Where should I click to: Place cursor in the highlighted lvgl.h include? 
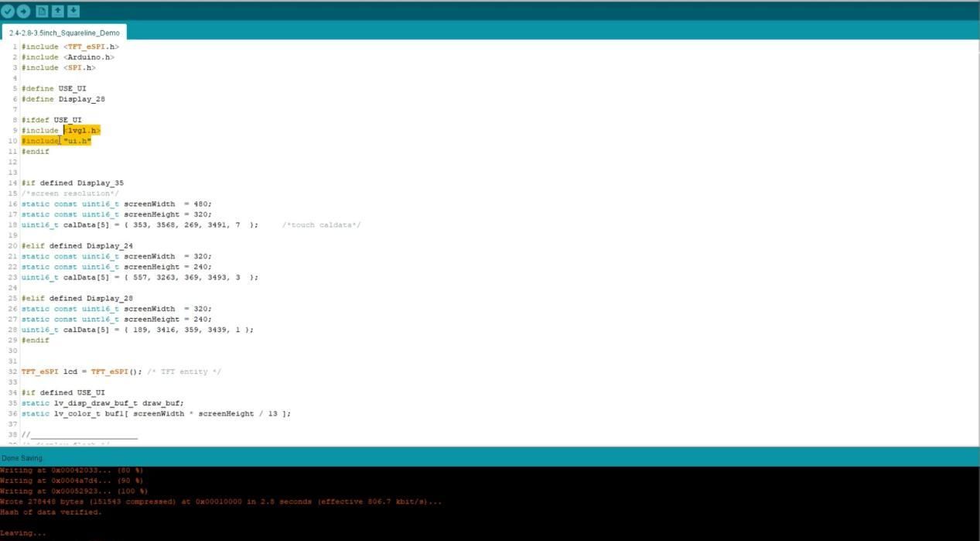tap(80, 130)
